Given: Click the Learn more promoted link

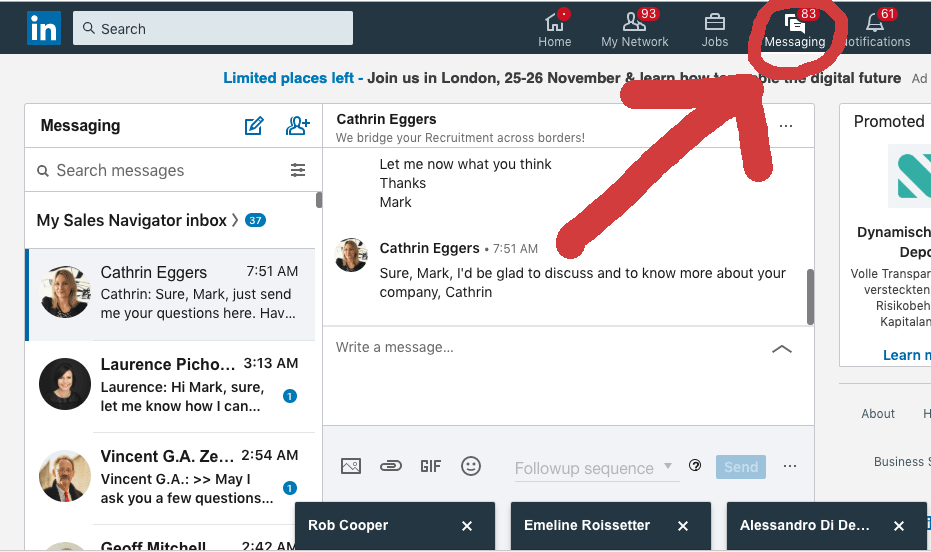Looking at the screenshot, I should (x=907, y=355).
